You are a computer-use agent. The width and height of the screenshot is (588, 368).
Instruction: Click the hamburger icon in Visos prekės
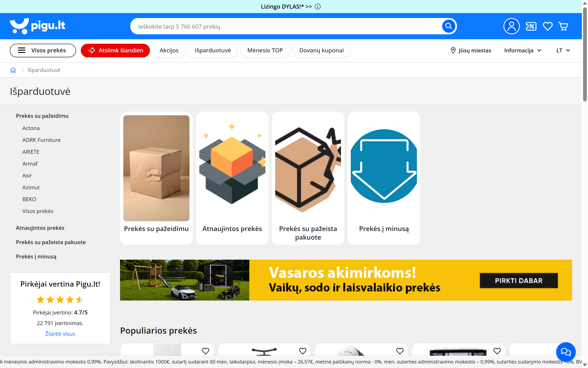(22, 50)
